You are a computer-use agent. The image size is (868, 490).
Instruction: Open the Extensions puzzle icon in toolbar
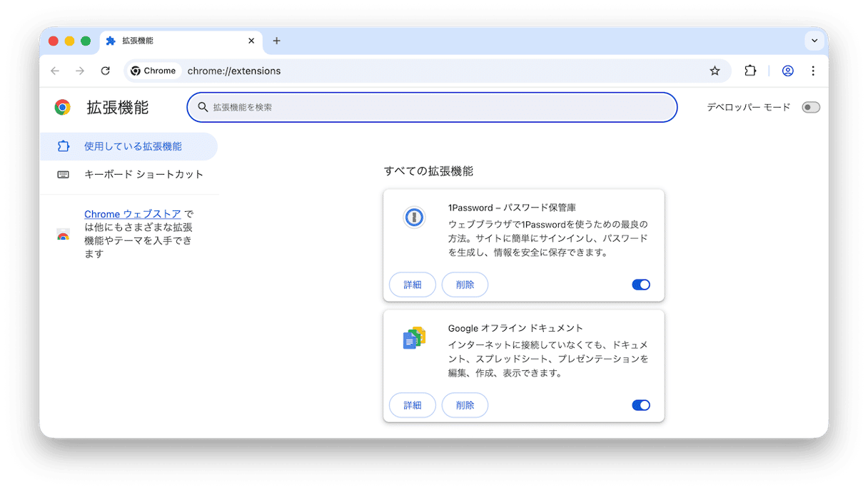[x=750, y=71]
